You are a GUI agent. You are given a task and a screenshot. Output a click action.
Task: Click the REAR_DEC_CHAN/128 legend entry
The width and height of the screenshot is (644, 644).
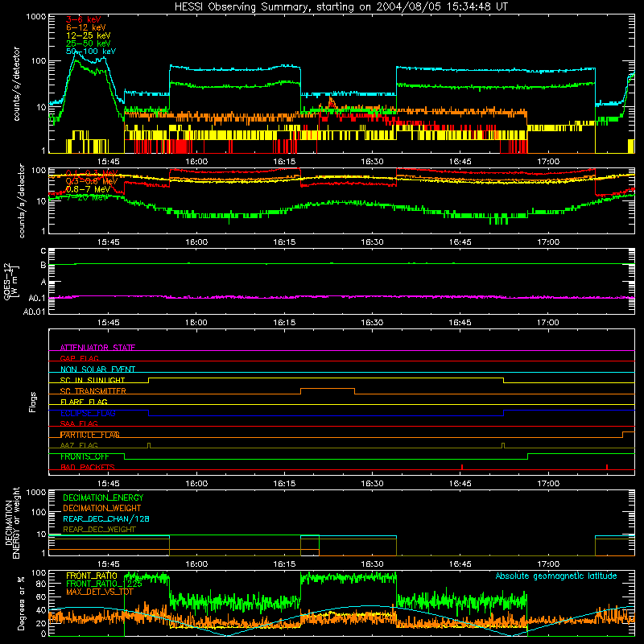106,519
